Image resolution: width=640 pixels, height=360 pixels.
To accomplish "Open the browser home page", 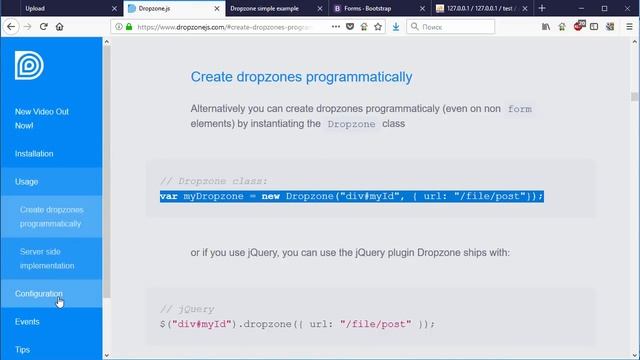I will [x=60, y=27].
